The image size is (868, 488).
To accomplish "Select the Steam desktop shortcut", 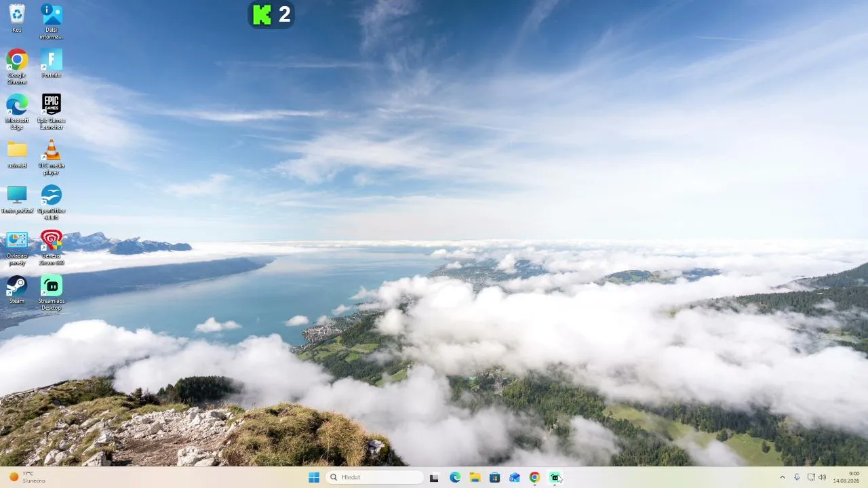I will pos(17,289).
